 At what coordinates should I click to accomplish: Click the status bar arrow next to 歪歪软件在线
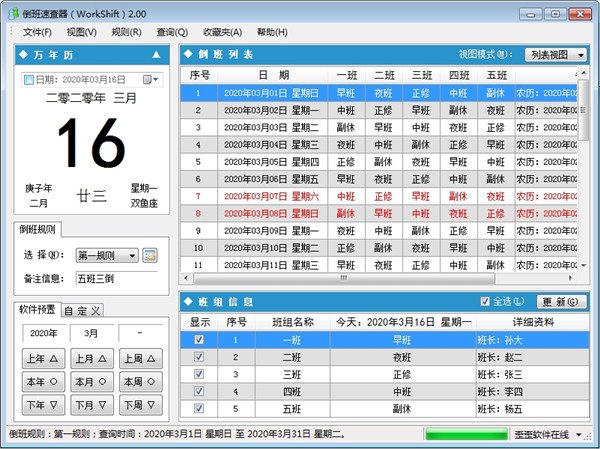click(x=579, y=435)
